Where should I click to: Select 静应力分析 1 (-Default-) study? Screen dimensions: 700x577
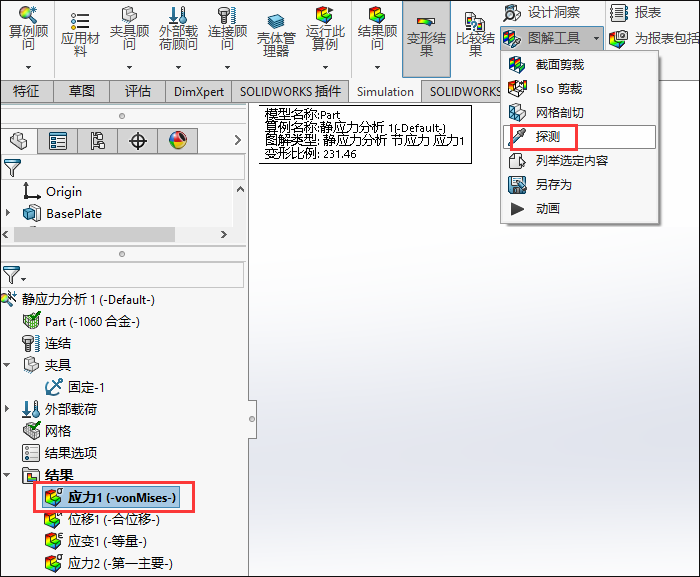pyautogui.click(x=88, y=299)
